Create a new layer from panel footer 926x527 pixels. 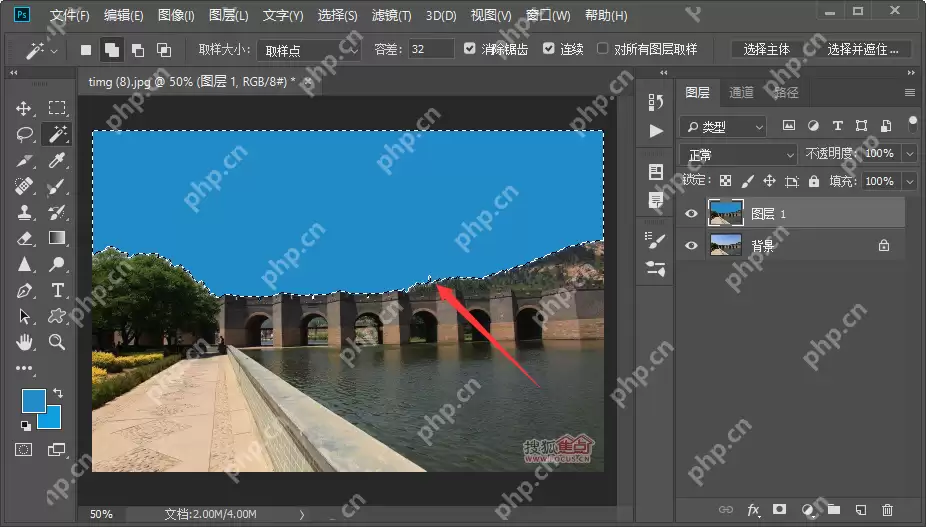pyautogui.click(x=859, y=510)
